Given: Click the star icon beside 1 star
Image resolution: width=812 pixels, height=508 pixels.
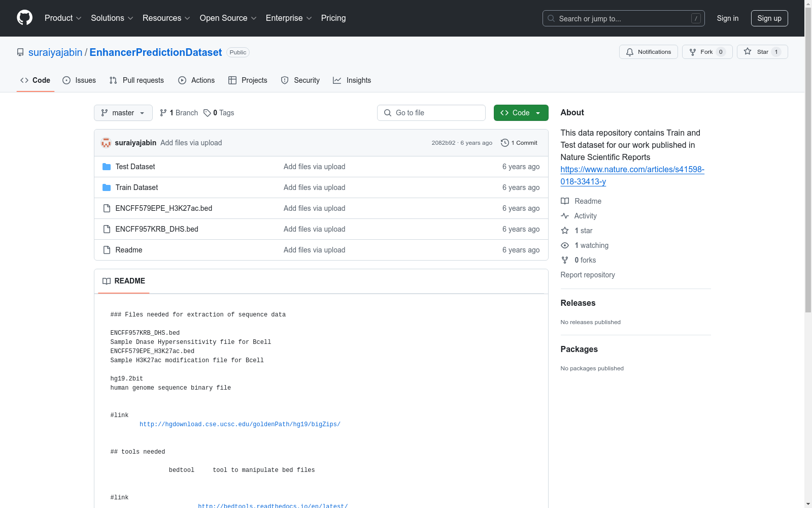Looking at the screenshot, I should 565,231.
